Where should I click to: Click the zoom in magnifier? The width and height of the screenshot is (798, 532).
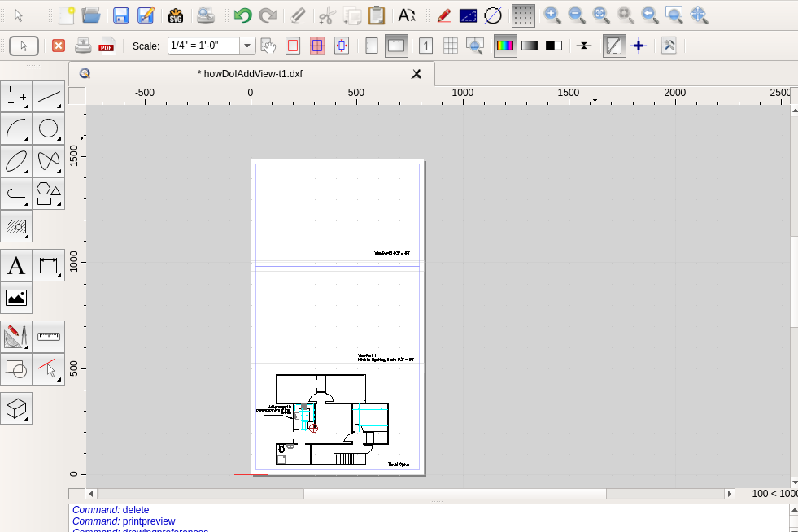click(x=552, y=15)
